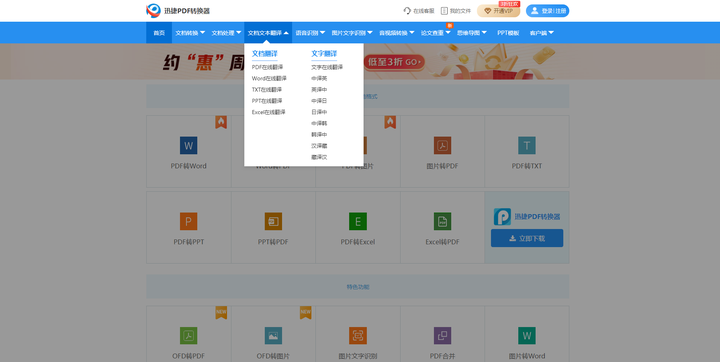Screen dimensions: 720x362
Task: Open 图片文字识别 via its orange scan icon
Action: pos(358,336)
